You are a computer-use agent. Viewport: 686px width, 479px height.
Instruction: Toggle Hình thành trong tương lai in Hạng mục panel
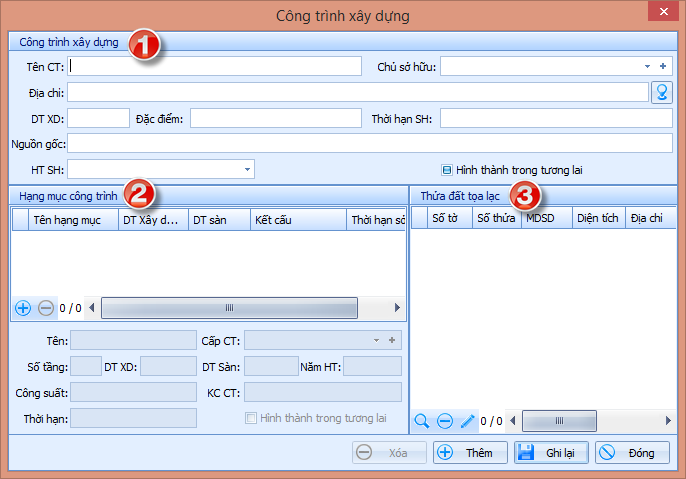[251, 418]
